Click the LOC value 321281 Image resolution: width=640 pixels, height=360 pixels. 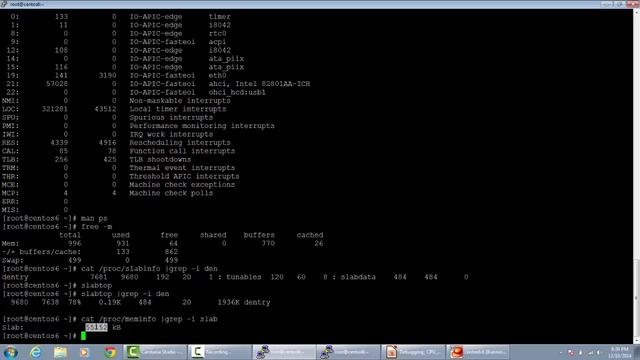click(x=55, y=109)
